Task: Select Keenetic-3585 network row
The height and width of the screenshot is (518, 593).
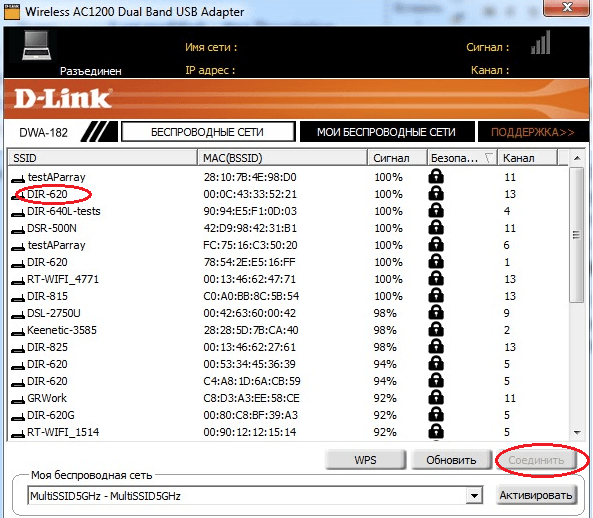Action: point(287,330)
